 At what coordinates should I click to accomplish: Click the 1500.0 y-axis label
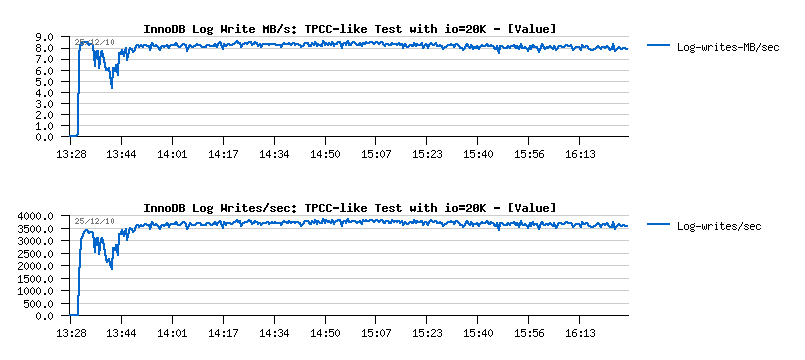point(35,278)
